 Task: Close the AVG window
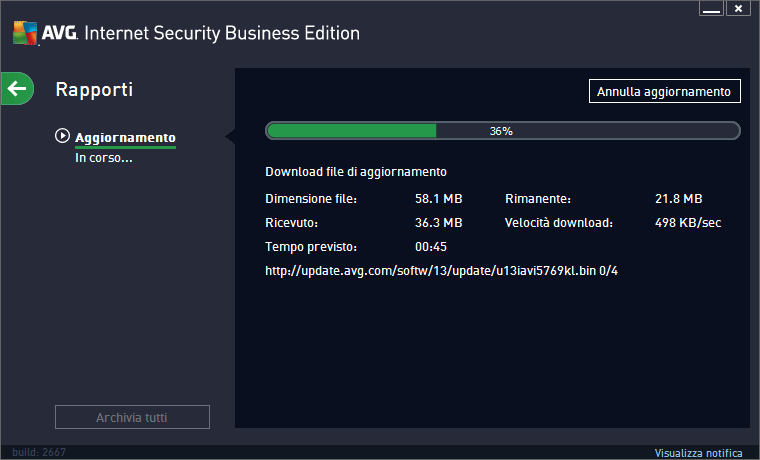tap(738, 8)
